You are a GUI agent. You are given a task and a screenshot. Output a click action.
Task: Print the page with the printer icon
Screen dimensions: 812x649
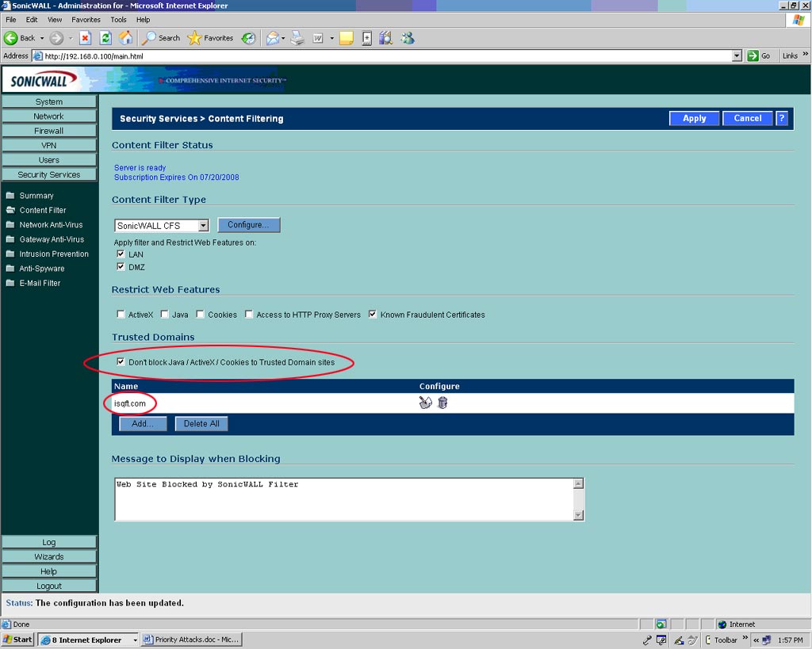pyautogui.click(x=297, y=38)
